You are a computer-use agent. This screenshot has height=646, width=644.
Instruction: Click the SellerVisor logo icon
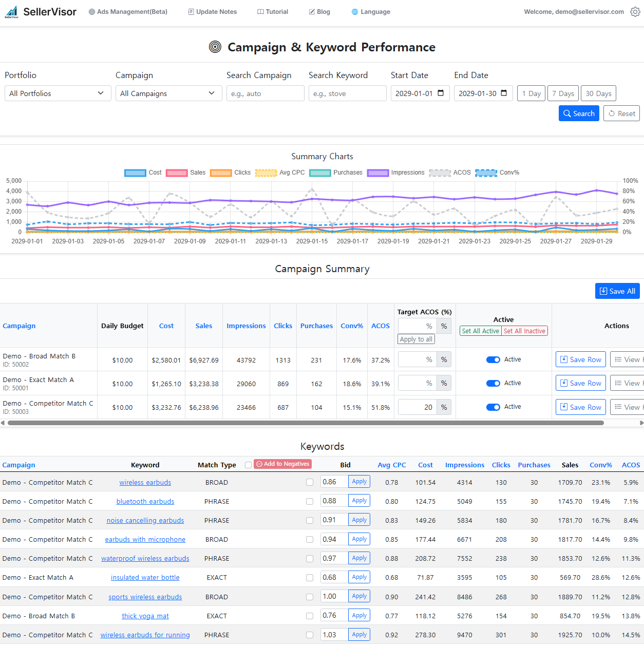(11, 12)
